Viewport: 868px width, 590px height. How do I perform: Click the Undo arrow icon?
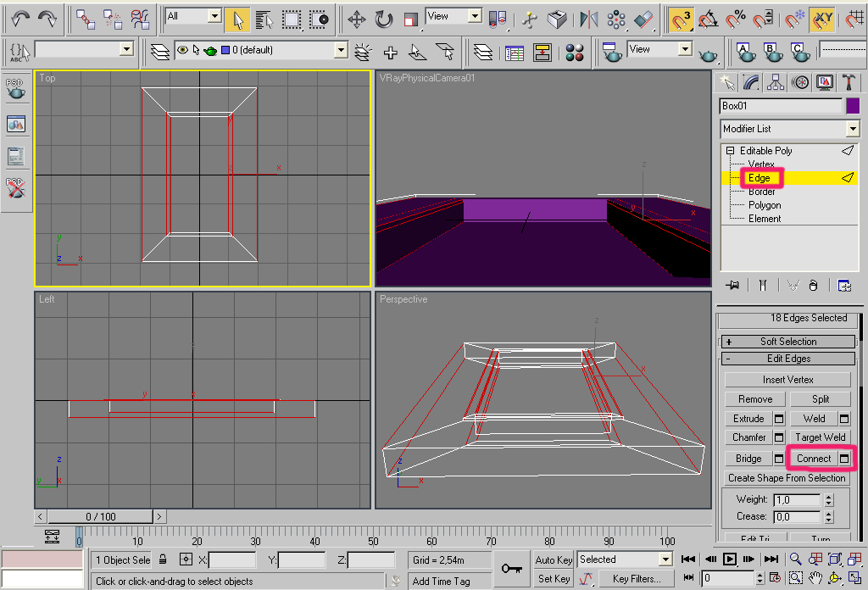tap(20, 19)
